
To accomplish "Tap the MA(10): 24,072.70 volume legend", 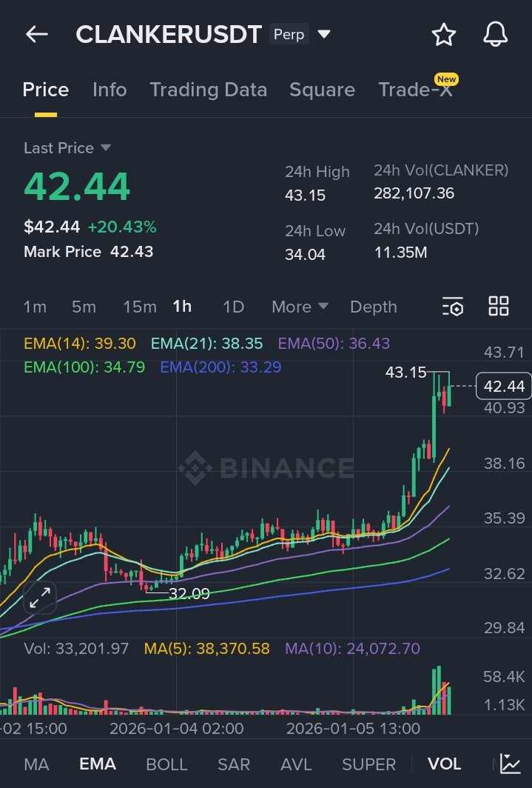I will tap(352, 648).
